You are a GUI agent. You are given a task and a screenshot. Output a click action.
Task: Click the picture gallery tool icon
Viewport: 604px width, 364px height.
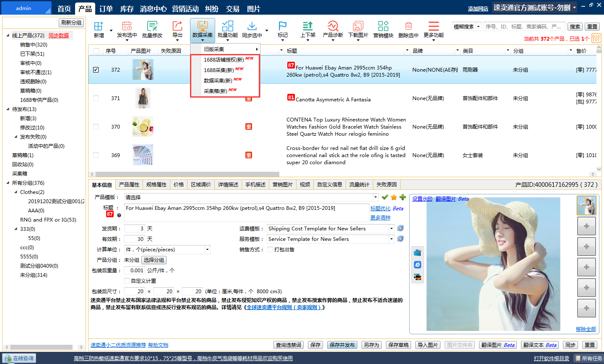point(417,277)
